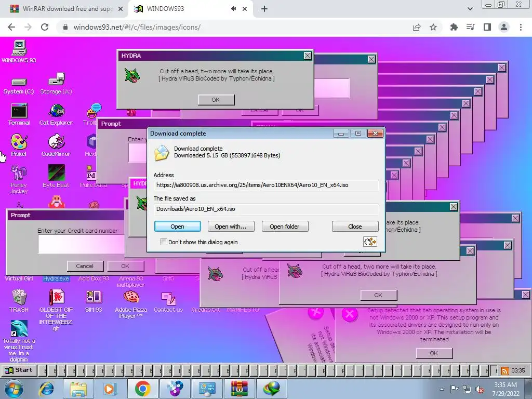This screenshot has height=399, width=532.
Task: Click the credit card number input field
Action: coord(82,244)
